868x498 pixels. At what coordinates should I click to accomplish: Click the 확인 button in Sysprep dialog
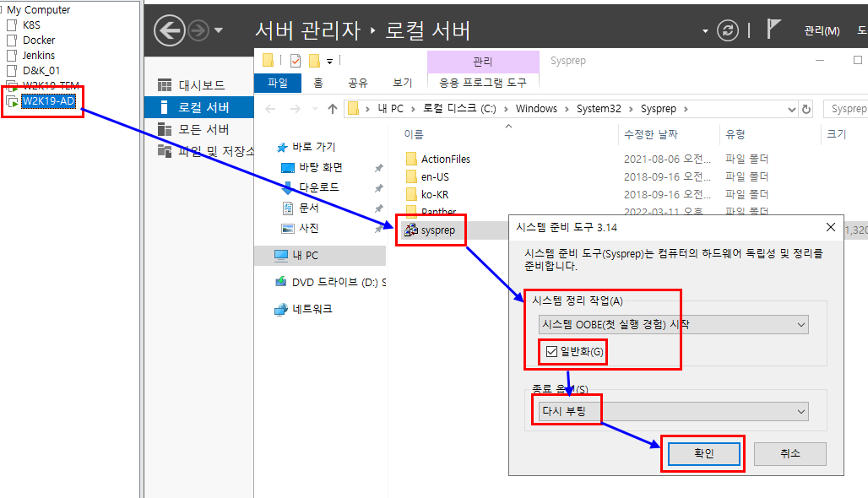[x=703, y=454]
